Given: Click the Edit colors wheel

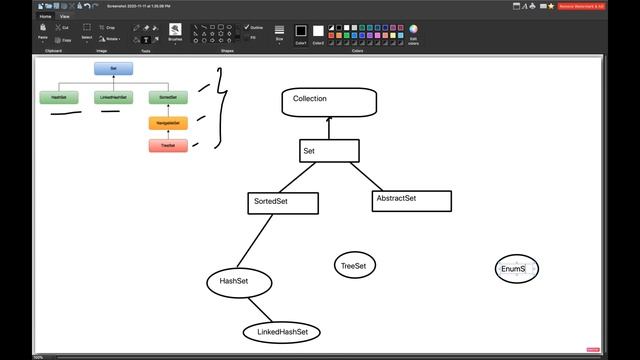Looking at the screenshot, I should click(x=413, y=29).
